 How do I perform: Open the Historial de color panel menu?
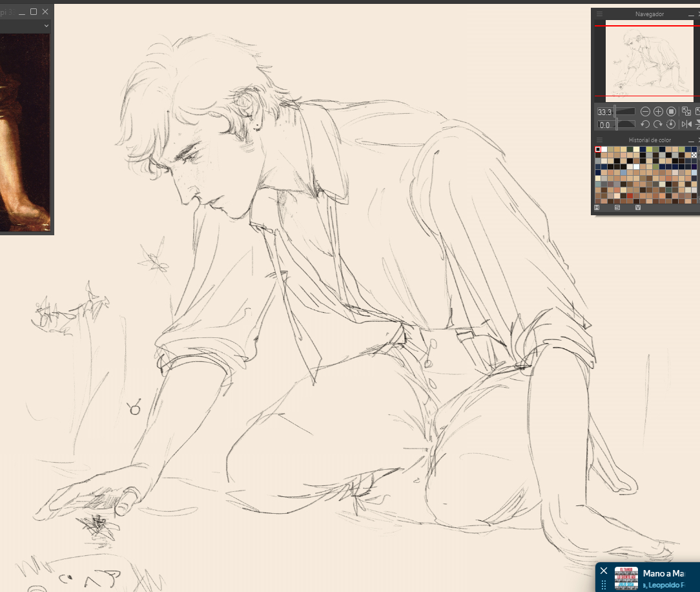[x=599, y=140]
